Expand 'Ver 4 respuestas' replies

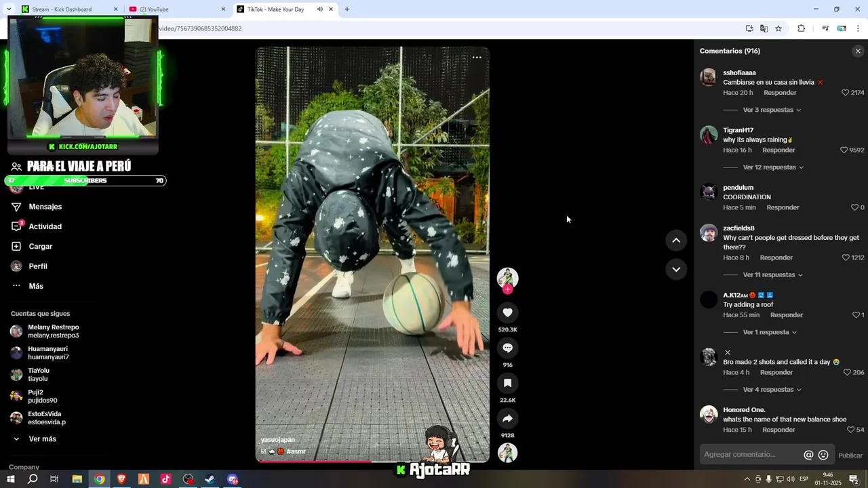click(x=772, y=390)
